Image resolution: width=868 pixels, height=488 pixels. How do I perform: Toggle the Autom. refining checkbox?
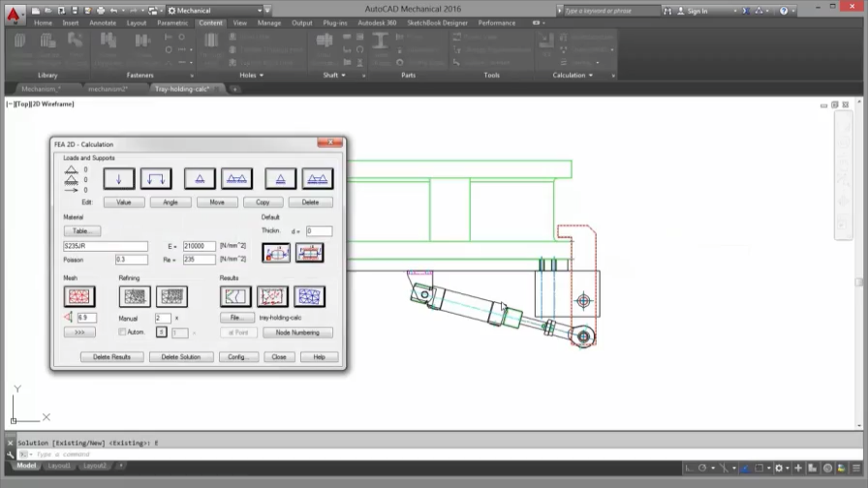(122, 332)
